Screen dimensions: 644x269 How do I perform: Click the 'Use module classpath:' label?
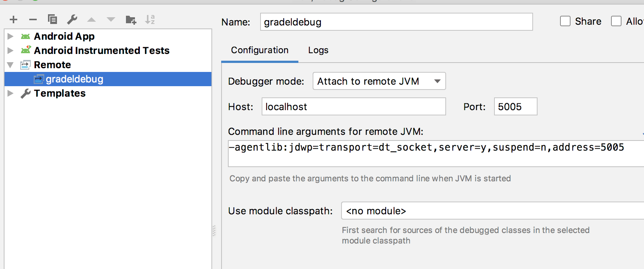coord(280,211)
